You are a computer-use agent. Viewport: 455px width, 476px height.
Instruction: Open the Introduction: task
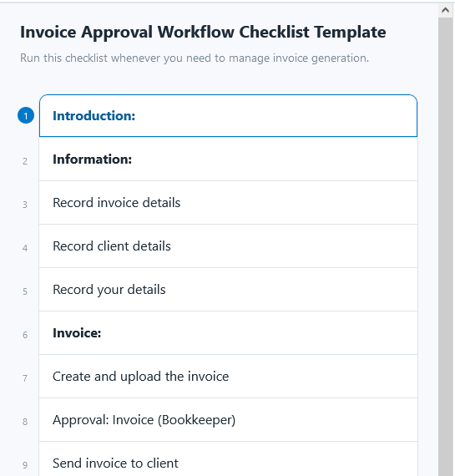(x=228, y=116)
